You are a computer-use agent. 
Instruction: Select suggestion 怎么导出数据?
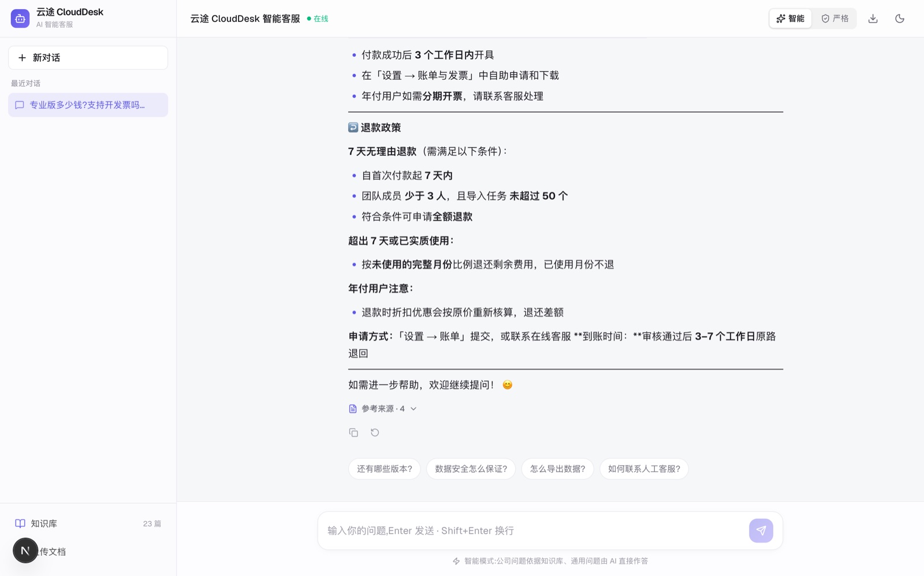[x=558, y=469]
